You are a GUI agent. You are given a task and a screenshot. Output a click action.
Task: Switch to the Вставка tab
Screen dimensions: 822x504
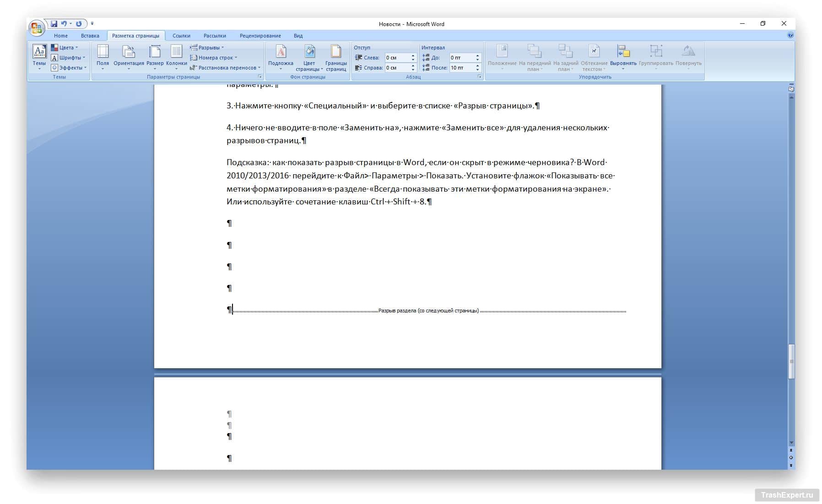tap(90, 36)
